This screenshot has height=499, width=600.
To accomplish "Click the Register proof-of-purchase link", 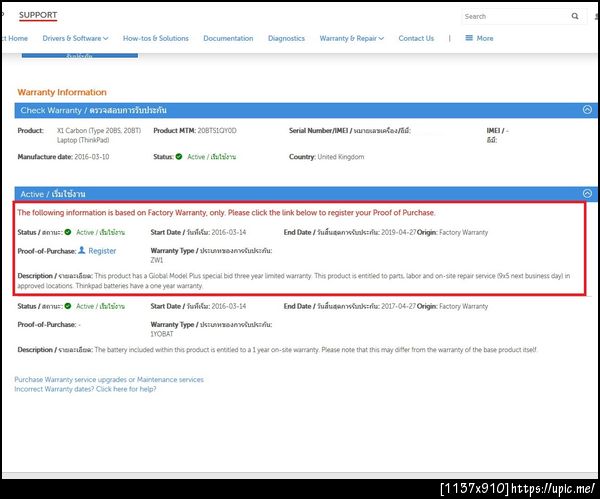I will 102,251.
